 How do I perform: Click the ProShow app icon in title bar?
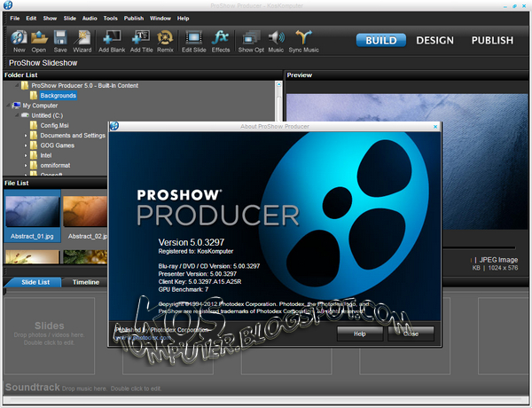[8, 4]
